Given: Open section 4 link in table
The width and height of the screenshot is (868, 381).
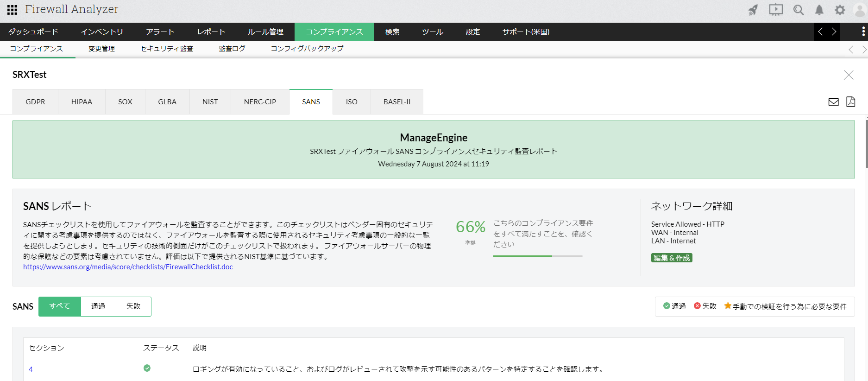Looking at the screenshot, I should point(31,369).
